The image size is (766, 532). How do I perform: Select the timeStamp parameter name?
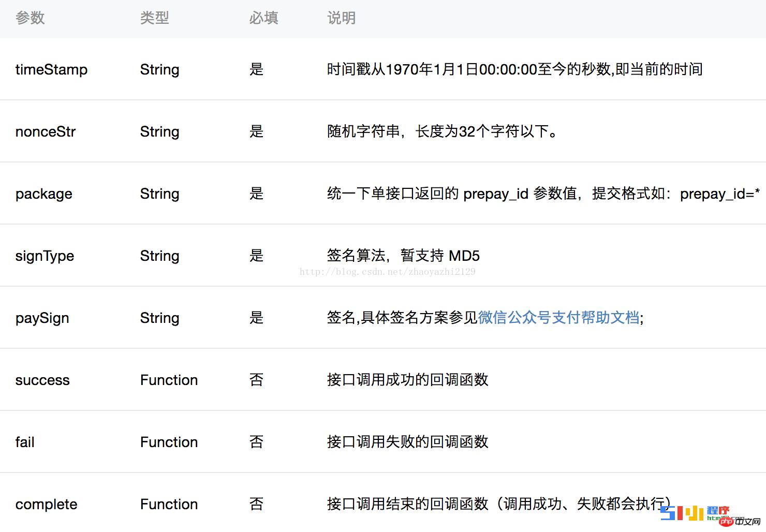[51, 69]
